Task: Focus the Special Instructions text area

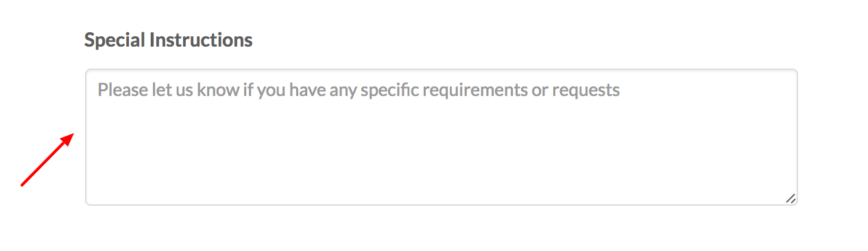Action: (442, 137)
